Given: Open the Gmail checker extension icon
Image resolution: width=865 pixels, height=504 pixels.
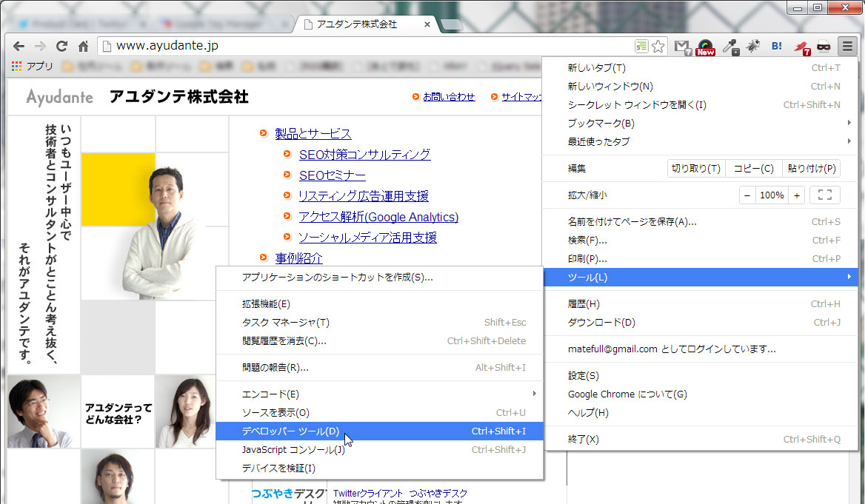Looking at the screenshot, I should point(683,47).
